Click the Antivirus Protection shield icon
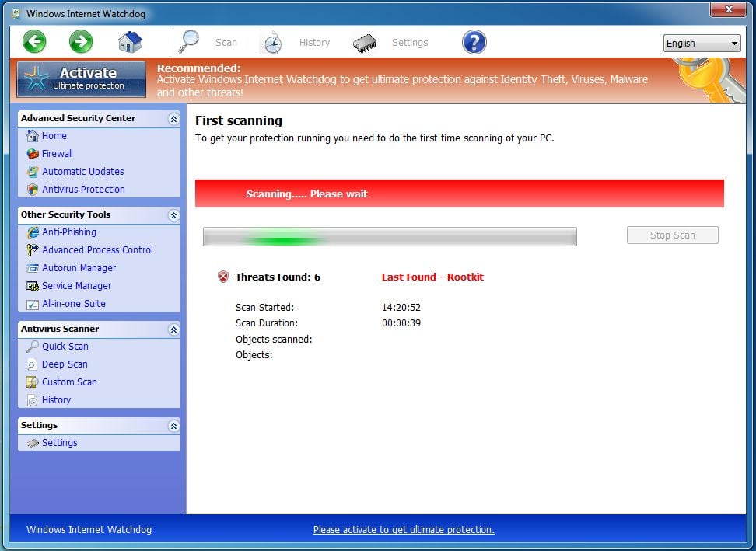 [33, 190]
